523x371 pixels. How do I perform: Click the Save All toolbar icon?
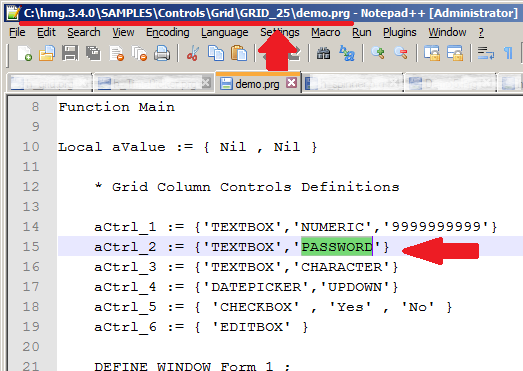tap(93, 53)
